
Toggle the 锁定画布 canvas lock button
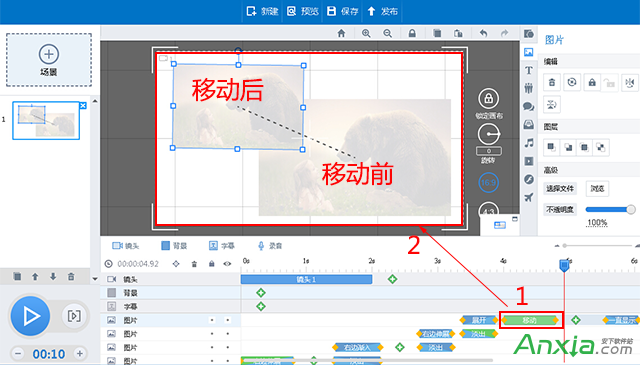(x=489, y=98)
